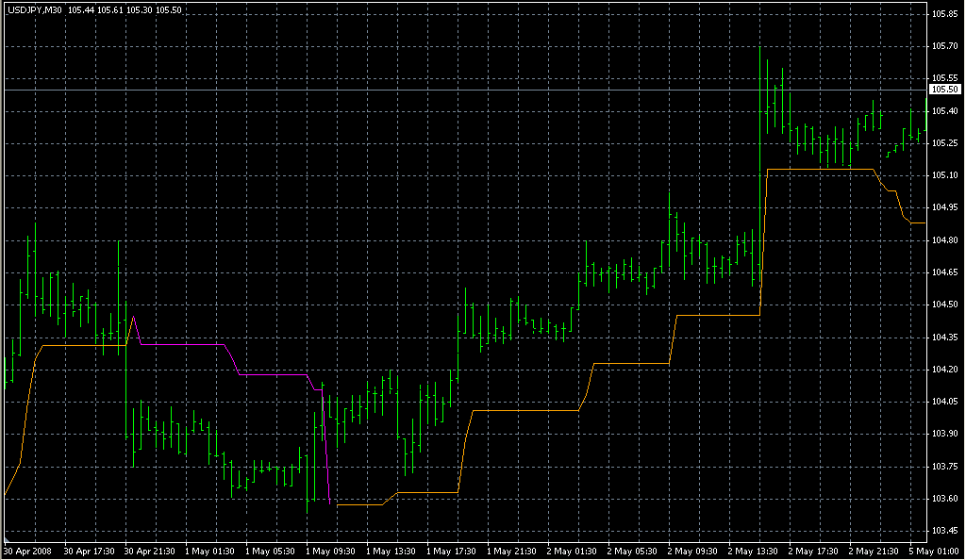
Task: Click the 105.85 price axis label
Action: point(944,14)
